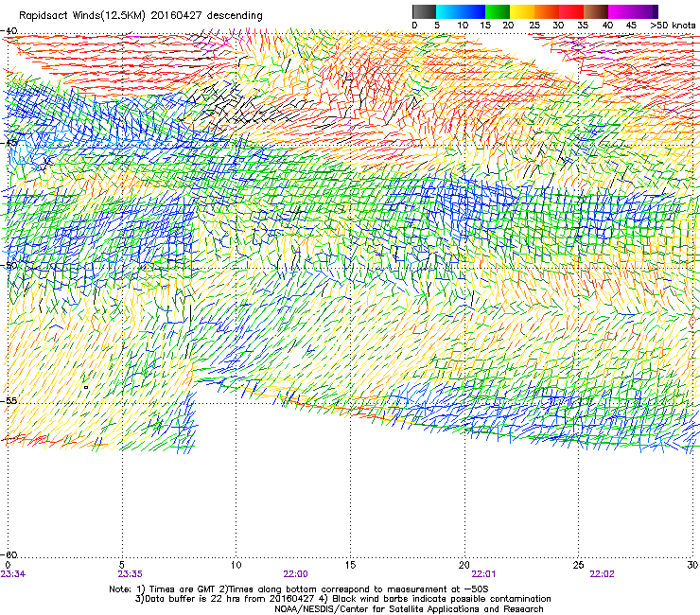This screenshot has width=700, height=615.
Task: Click the orange 25-30 knots legend swatch
Action: 547,11
